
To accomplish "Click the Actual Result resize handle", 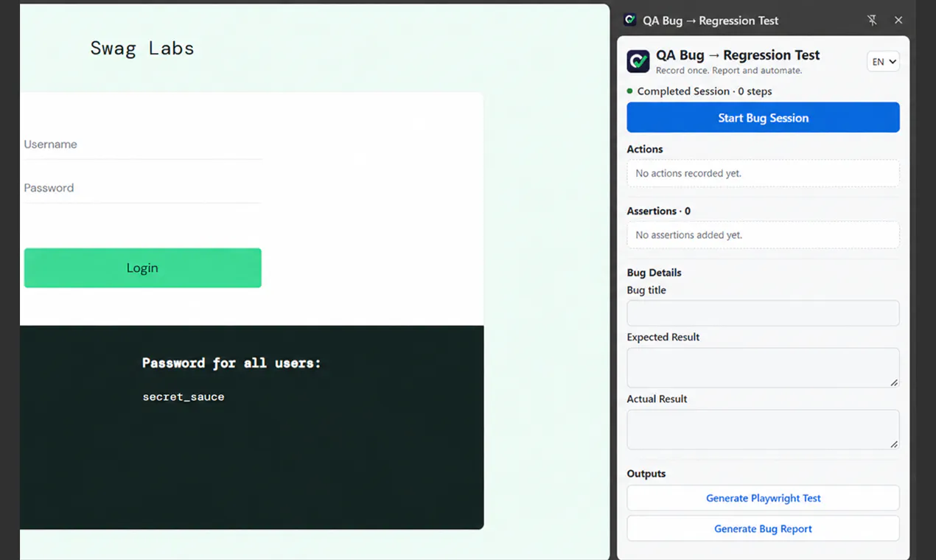I will point(894,444).
